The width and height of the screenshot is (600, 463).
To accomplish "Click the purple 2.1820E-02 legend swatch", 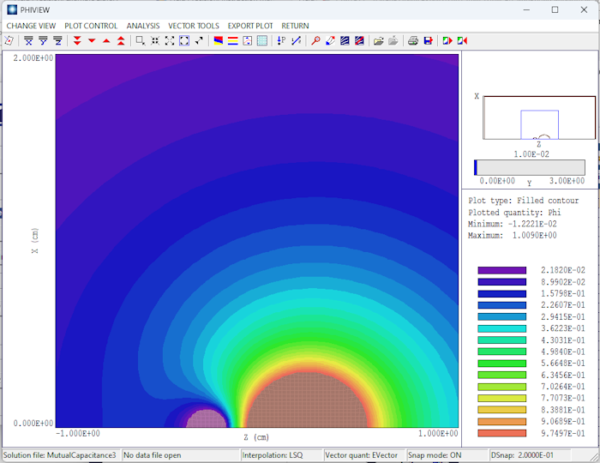I will [x=502, y=271].
